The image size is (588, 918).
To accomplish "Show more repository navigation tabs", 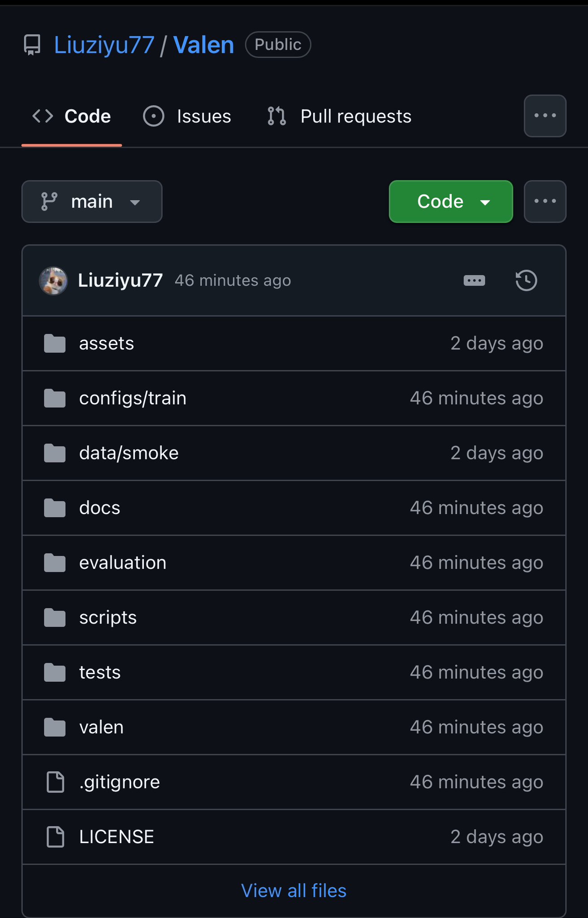I will [x=545, y=116].
